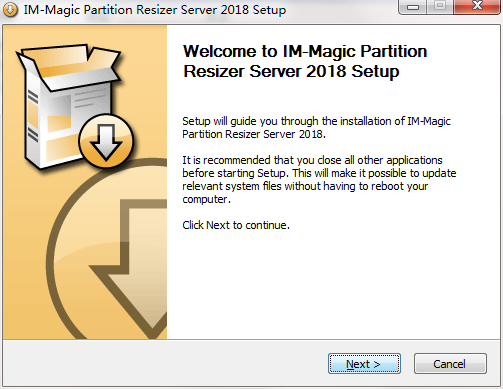Image resolution: width=503 pixels, height=389 pixels.
Task: Close the Setup window
Action: click(477, 7)
